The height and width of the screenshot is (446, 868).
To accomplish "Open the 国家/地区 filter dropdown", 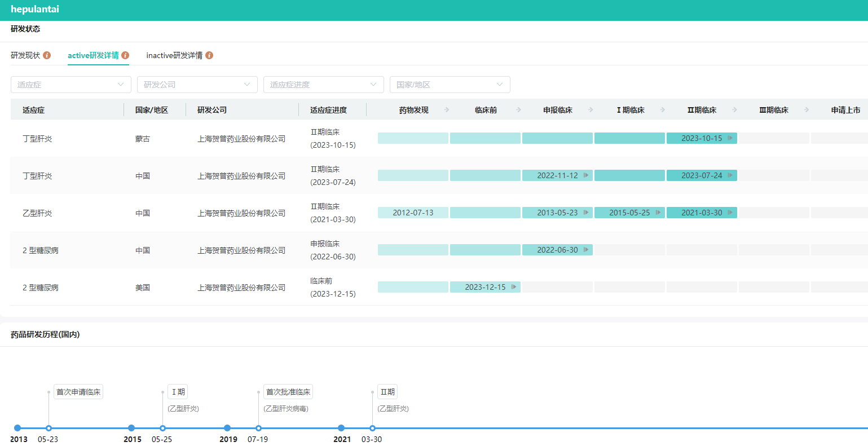I will [x=450, y=85].
